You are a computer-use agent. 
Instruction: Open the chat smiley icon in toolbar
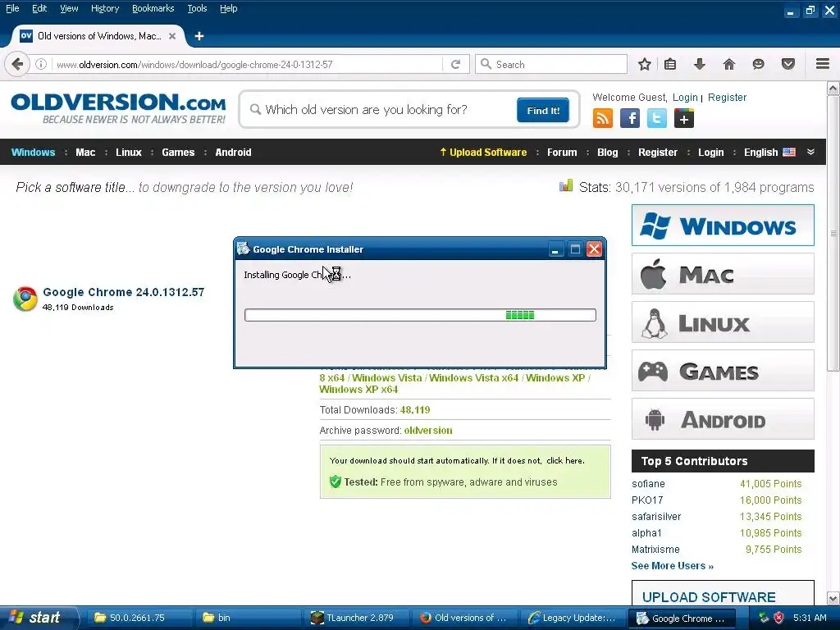[758, 64]
